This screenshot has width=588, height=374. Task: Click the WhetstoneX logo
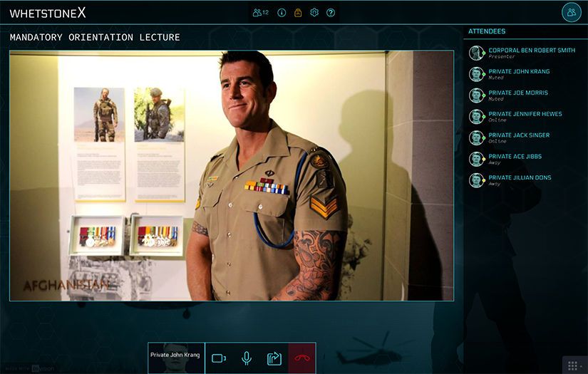[x=48, y=13]
